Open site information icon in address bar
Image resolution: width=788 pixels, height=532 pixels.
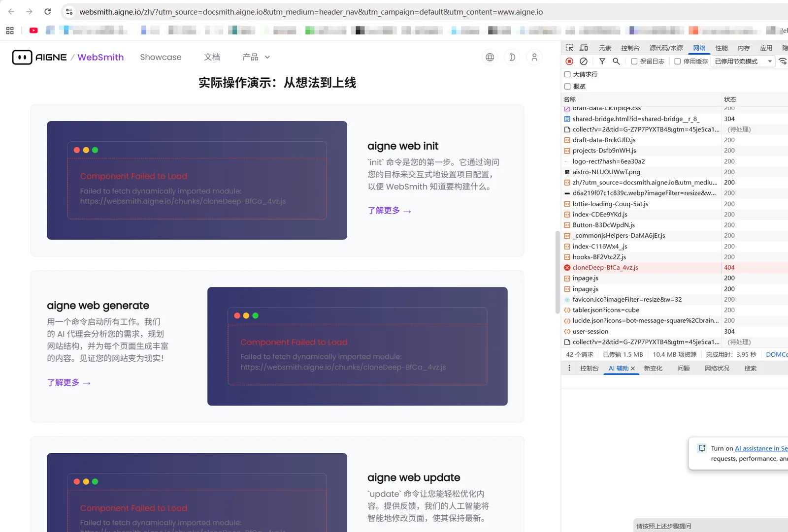coord(69,12)
